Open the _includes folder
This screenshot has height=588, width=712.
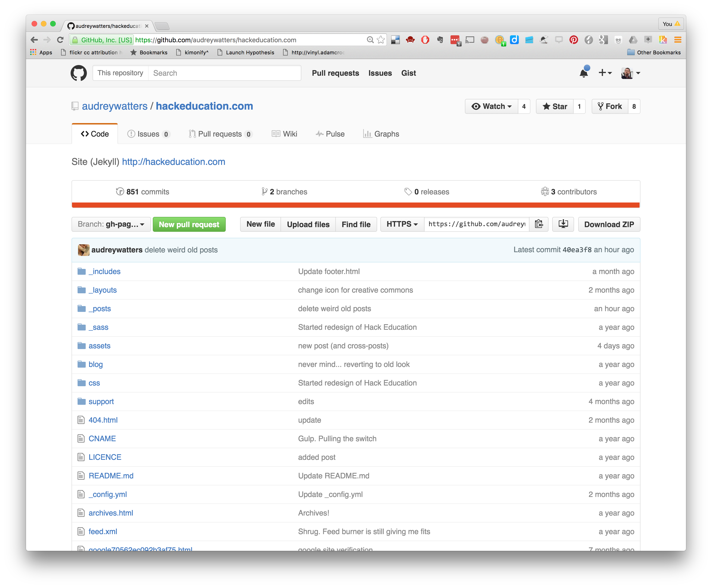click(x=104, y=271)
